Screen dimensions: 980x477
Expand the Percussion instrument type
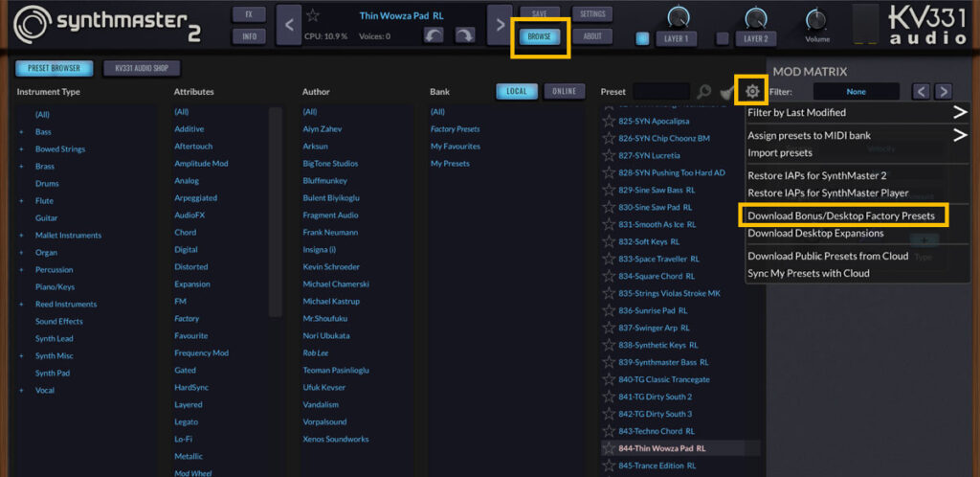click(x=21, y=269)
